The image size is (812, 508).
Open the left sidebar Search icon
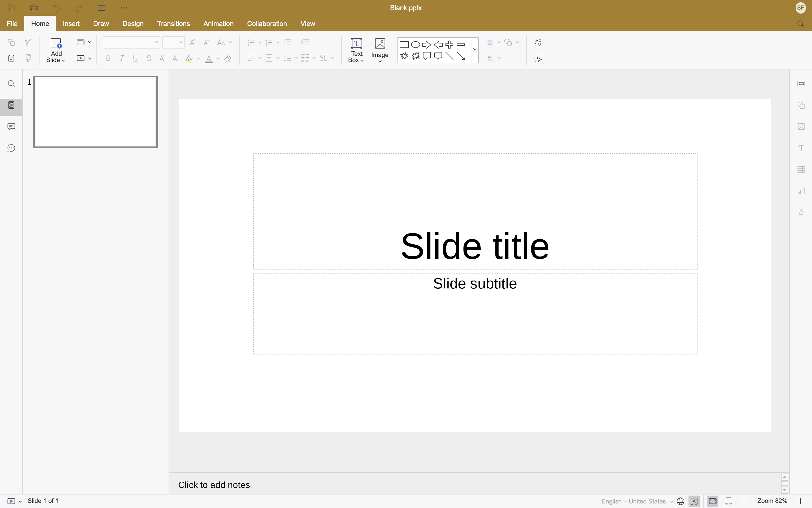(11, 84)
